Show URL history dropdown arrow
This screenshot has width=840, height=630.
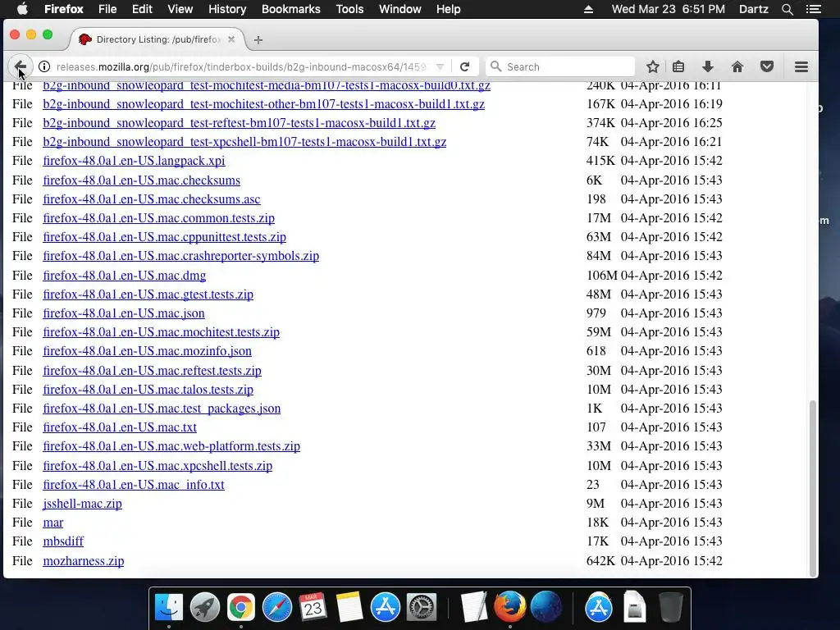point(440,67)
